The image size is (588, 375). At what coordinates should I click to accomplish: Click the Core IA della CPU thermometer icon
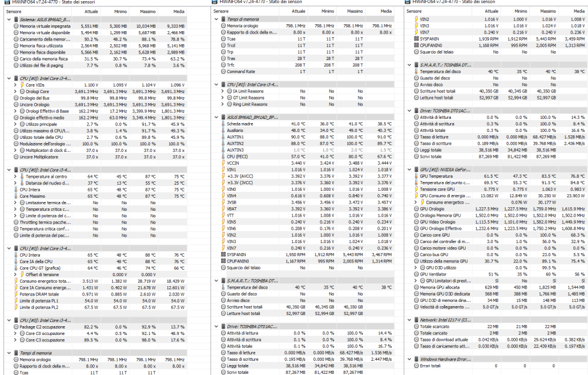tap(16, 261)
